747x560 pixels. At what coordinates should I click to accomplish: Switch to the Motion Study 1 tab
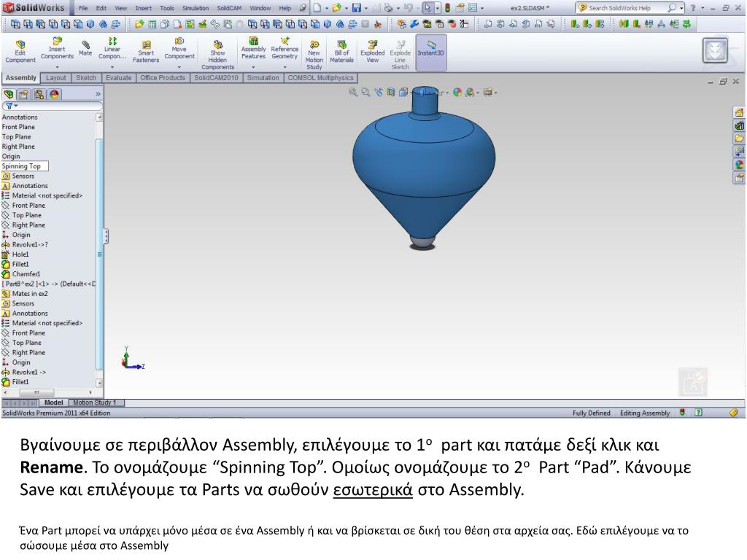tap(94, 402)
